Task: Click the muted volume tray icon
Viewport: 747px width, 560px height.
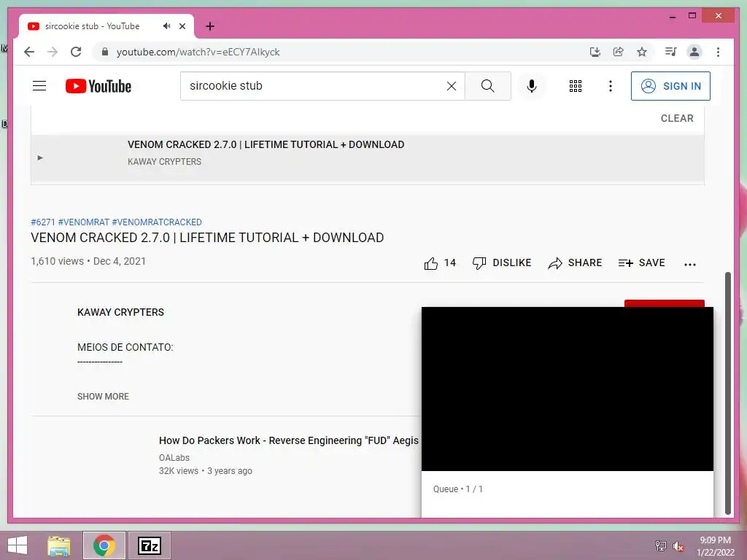Action: pos(678,546)
